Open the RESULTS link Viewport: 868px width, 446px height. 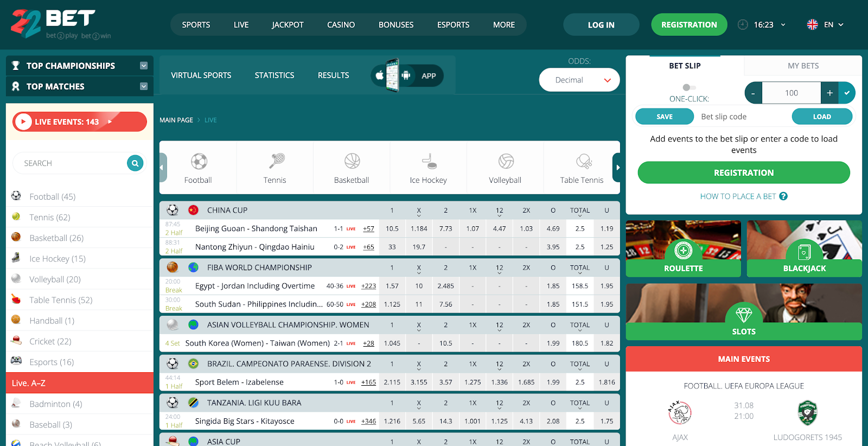coord(334,75)
